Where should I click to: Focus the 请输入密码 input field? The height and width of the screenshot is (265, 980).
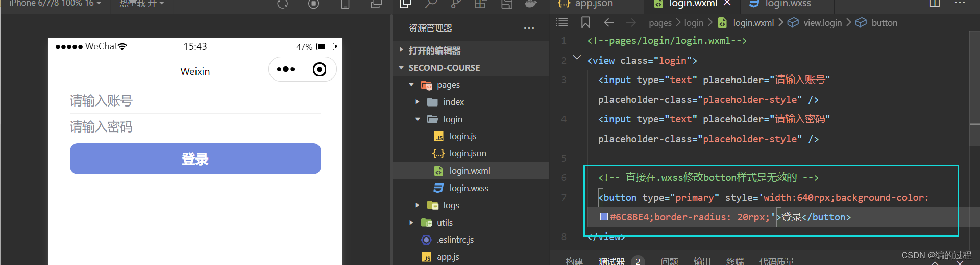pyautogui.click(x=195, y=126)
